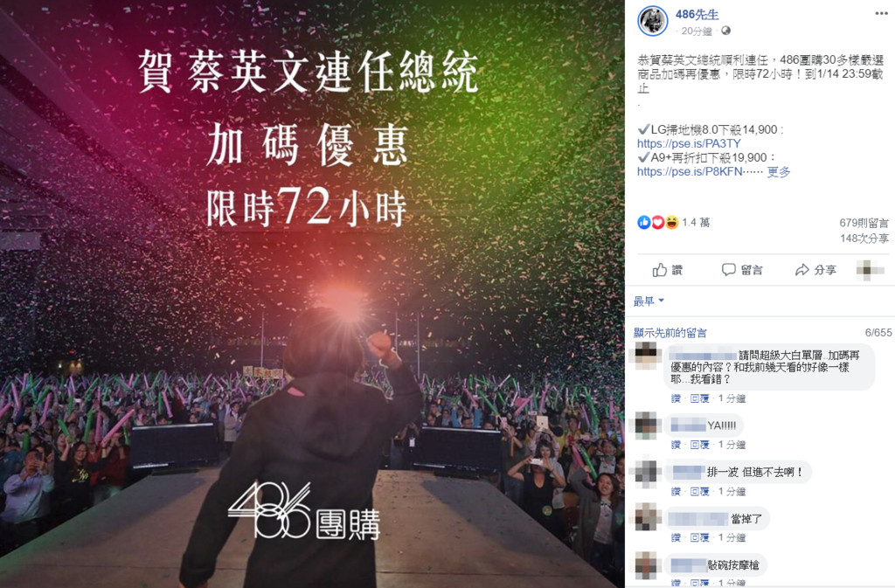Open the https://pse.is/P8KFN link
The width and height of the screenshot is (895, 588).
[x=690, y=171]
